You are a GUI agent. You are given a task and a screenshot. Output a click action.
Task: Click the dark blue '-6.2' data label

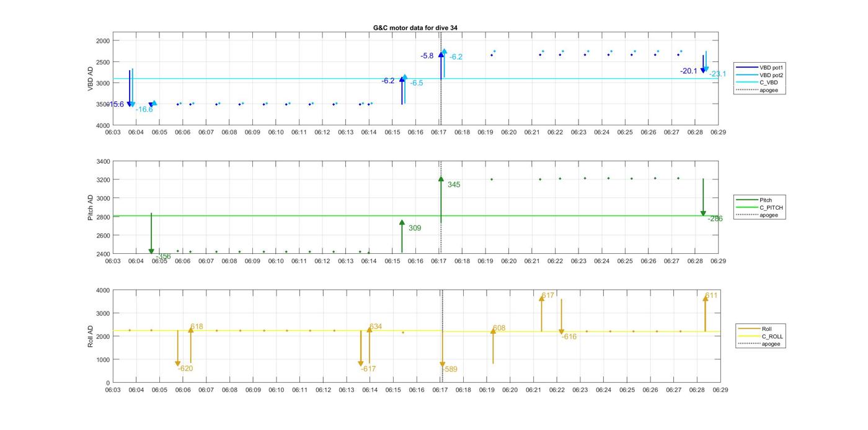pyautogui.click(x=388, y=81)
